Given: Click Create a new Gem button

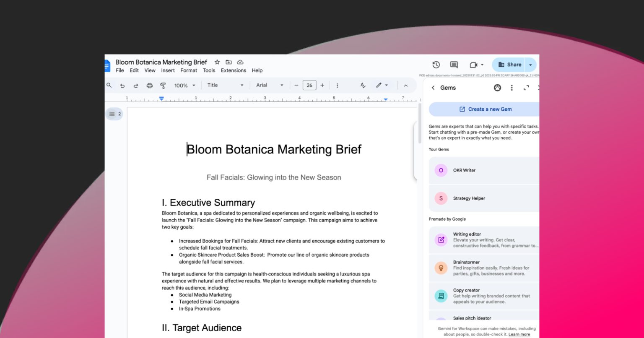Looking at the screenshot, I should pyautogui.click(x=485, y=109).
